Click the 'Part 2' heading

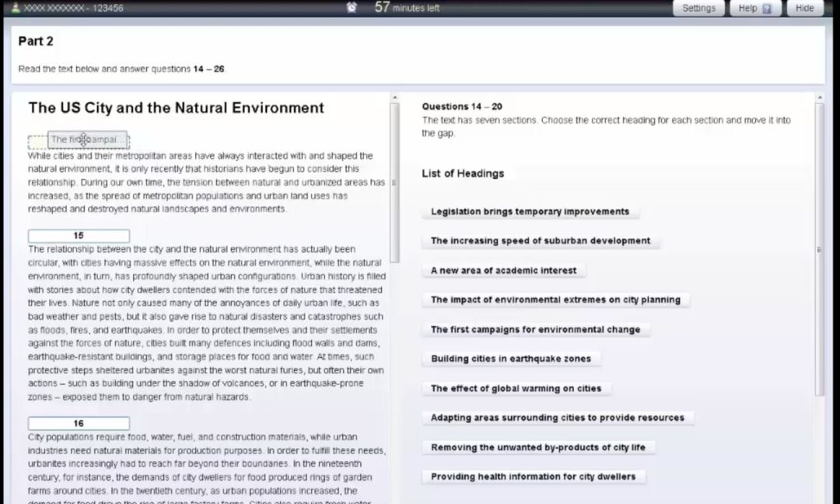tap(36, 41)
